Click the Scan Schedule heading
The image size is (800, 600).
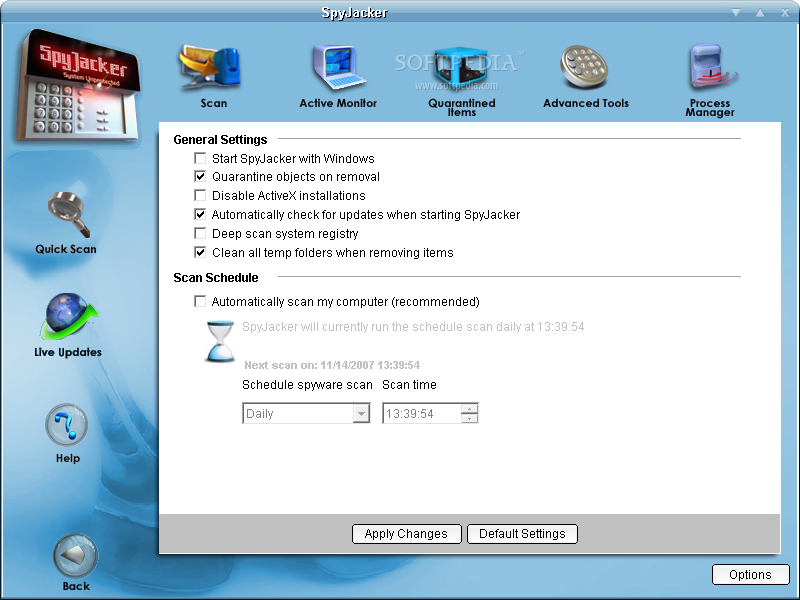(x=216, y=278)
